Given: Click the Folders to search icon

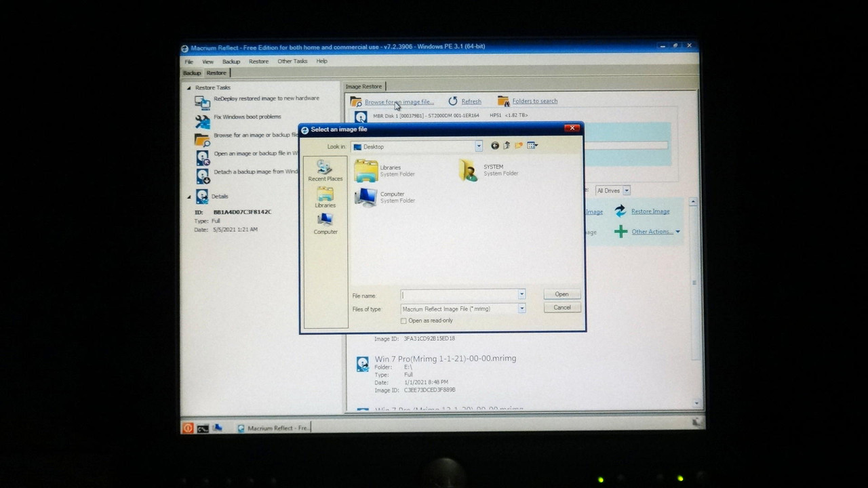Looking at the screenshot, I should point(503,101).
